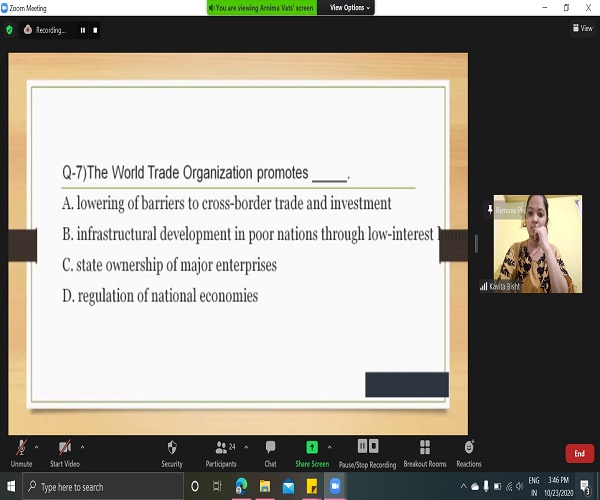Stop recording from the top-left indicator

(x=95, y=30)
